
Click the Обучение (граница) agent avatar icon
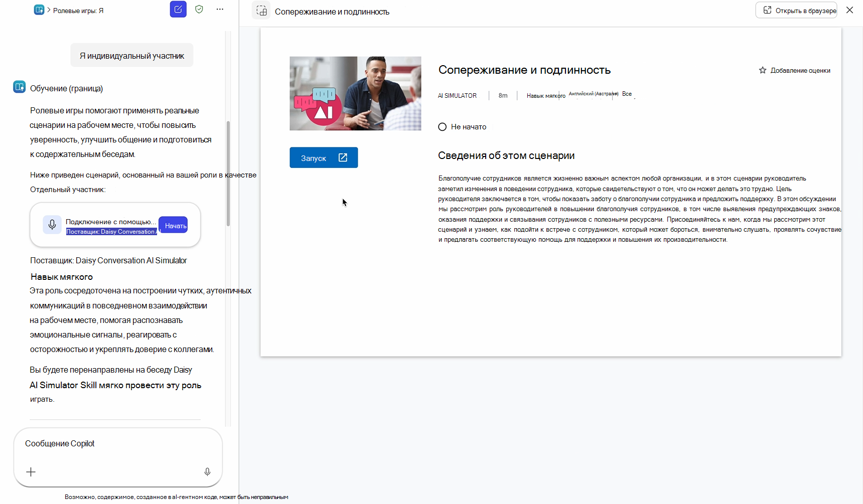point(20,87)
